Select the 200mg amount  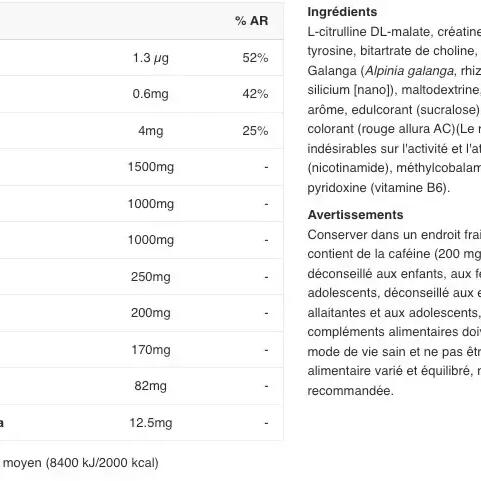[x=151, y=313]
